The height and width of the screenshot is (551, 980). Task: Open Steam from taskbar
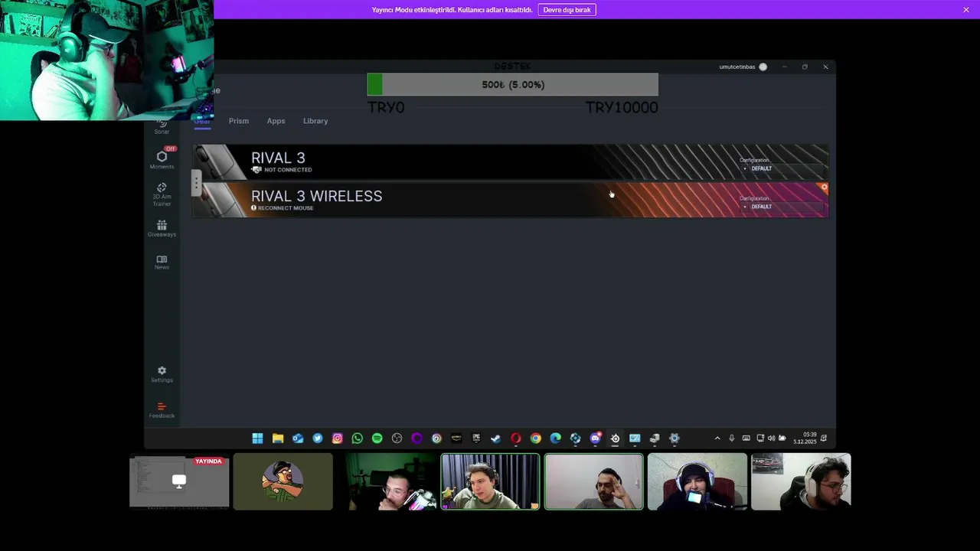pyautogui.click(x=496, y=439)
